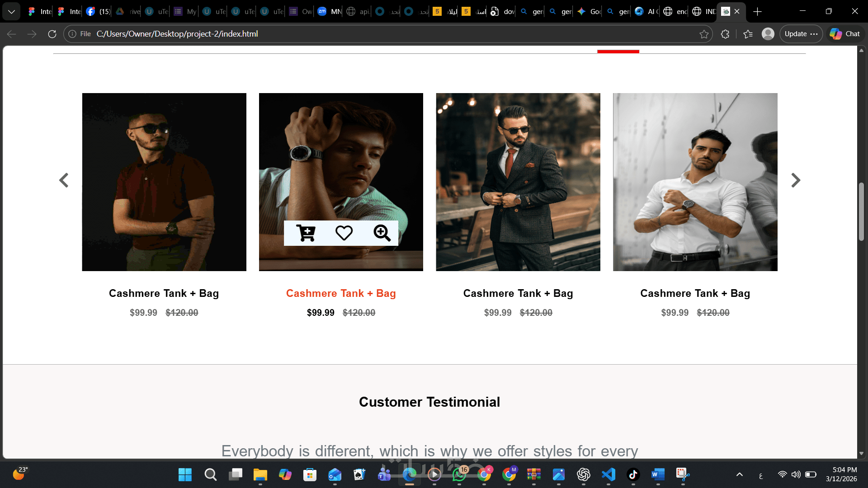Bookmark this page with star icon
868x488 pixels.
[704, 34]
